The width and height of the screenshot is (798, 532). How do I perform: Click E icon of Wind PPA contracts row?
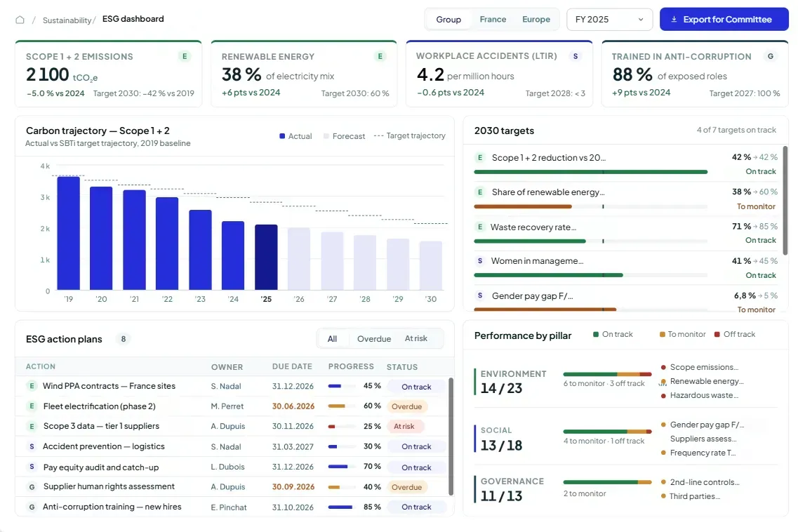click(x=32, y=386)
